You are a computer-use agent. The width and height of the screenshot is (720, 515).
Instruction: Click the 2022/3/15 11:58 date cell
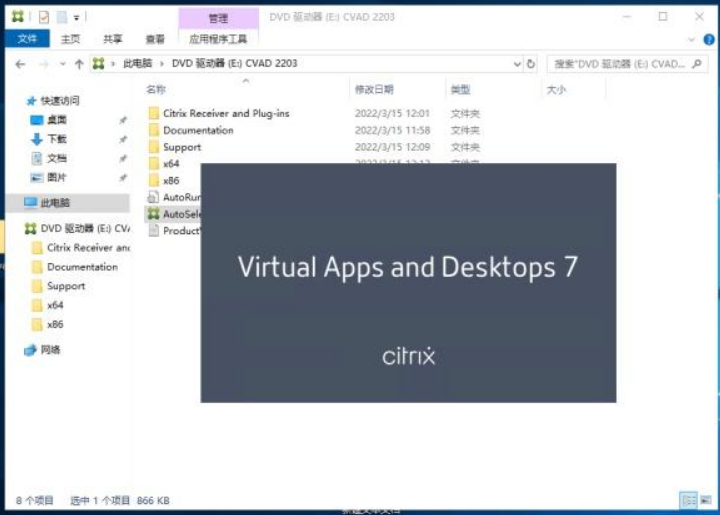(393, 130)
